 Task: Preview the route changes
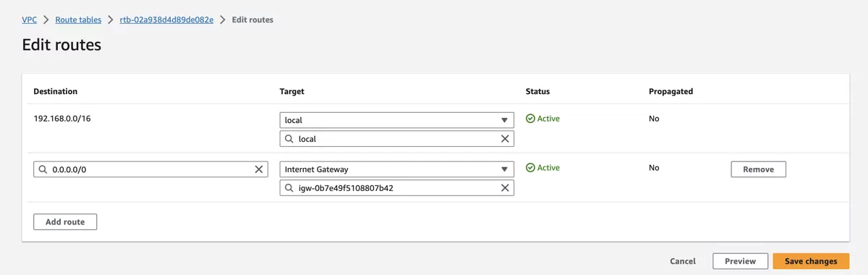(x=740, y=261)
